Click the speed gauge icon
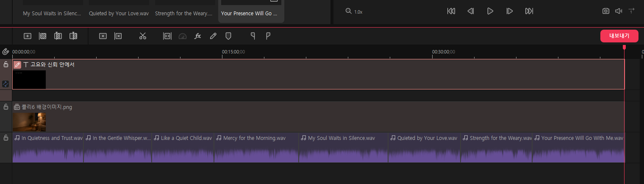The width and height of the screenshot is (644, 184). point(183,36)
